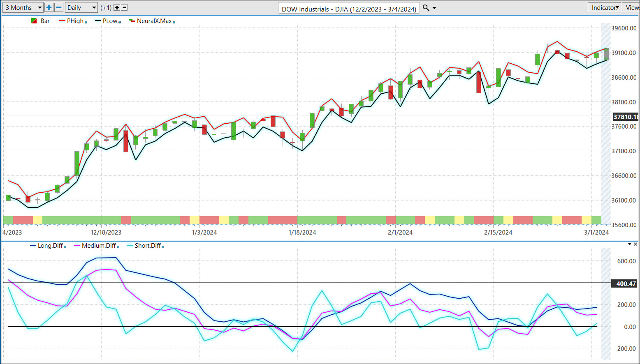This screenshot has height=364, width=640.
Task: Click the 35600.00 price axis label
Action: pyautogui.click(x=624, y=225)
